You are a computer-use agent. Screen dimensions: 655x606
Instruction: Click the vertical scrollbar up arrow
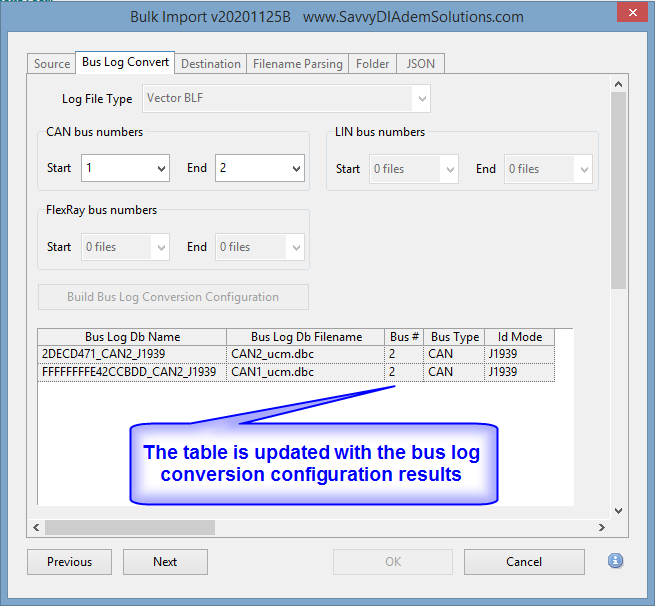pyautogui.click(x=617, y=85)
